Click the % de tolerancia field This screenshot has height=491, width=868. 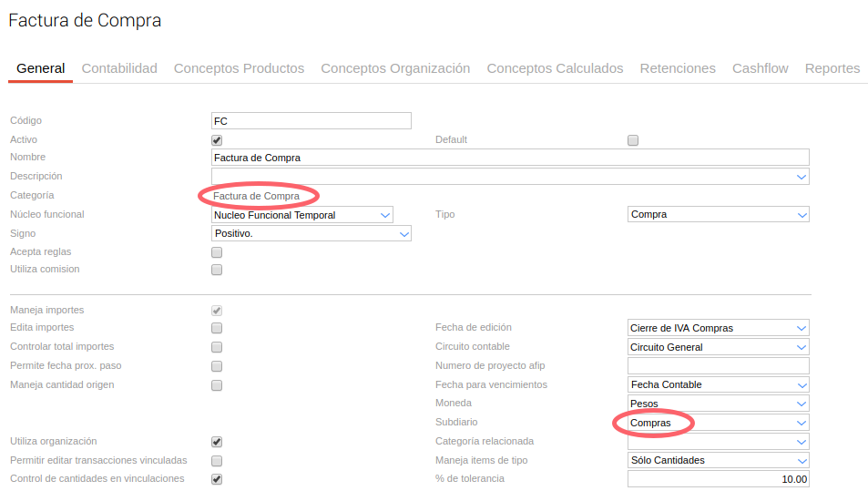click(718, 479)
